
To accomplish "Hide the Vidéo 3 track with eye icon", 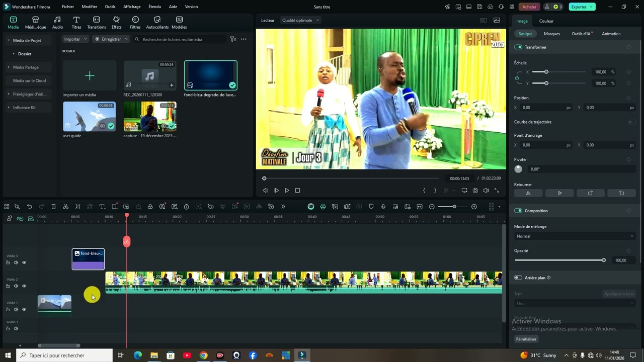I will coord(24,262).
